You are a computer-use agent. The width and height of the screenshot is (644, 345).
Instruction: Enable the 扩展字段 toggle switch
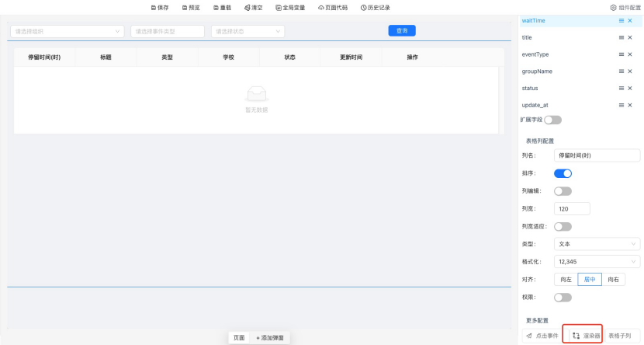click(552, 120)
